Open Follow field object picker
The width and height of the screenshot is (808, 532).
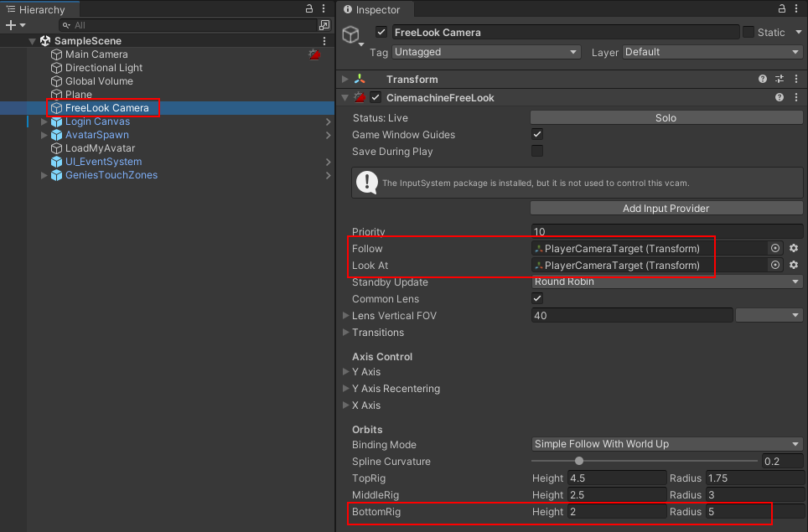coord(775,248)
